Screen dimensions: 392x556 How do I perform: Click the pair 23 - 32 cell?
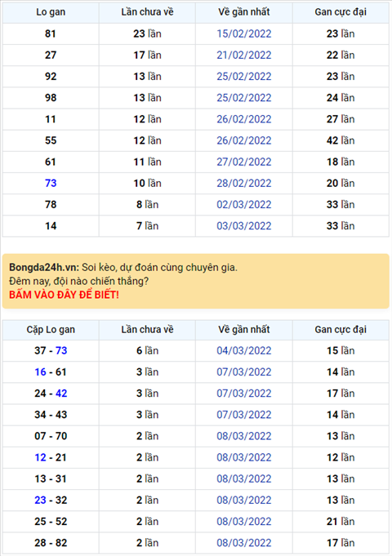[x=51, y=500]
